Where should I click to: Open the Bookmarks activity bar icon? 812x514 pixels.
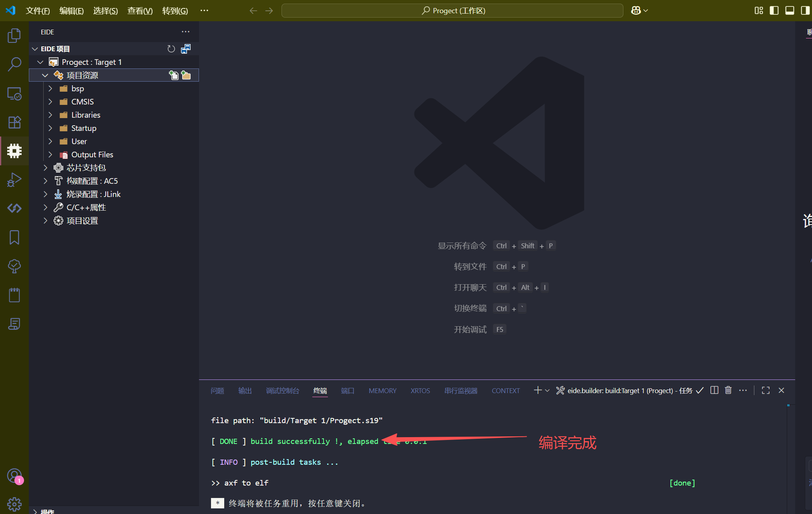(x=14, y=237)
